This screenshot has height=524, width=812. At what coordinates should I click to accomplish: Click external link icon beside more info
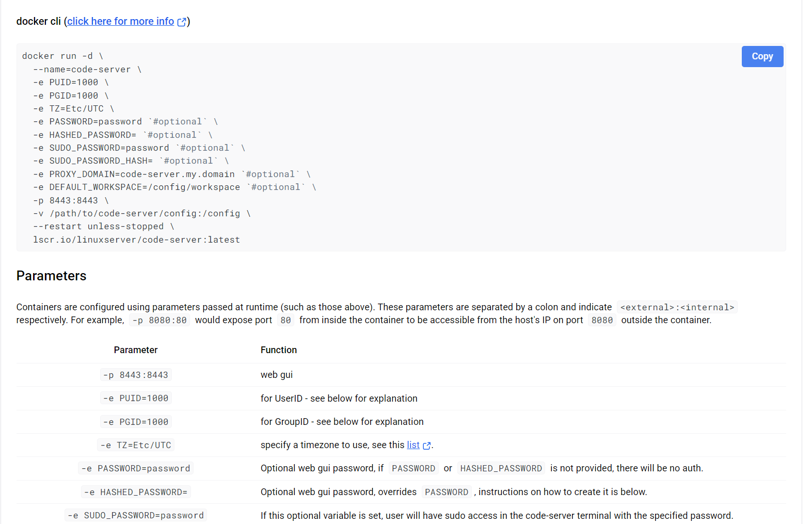point(182,22)
